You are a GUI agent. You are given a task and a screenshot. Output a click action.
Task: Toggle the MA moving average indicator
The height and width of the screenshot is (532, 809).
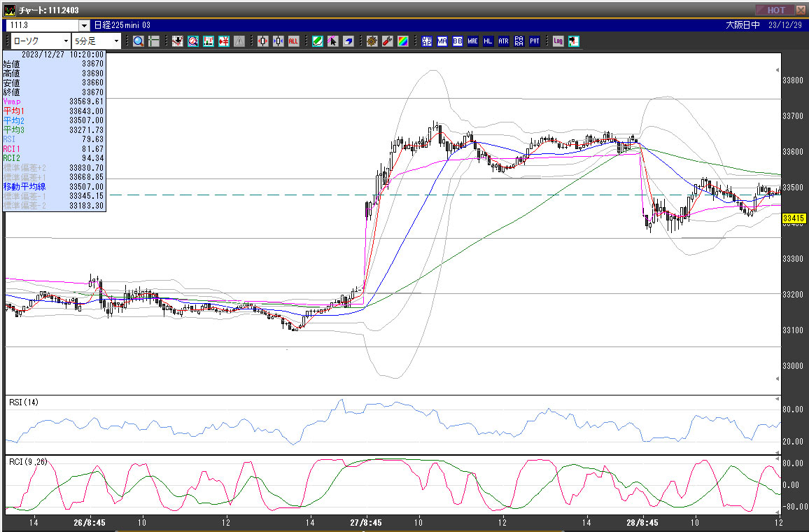point(442,41)
